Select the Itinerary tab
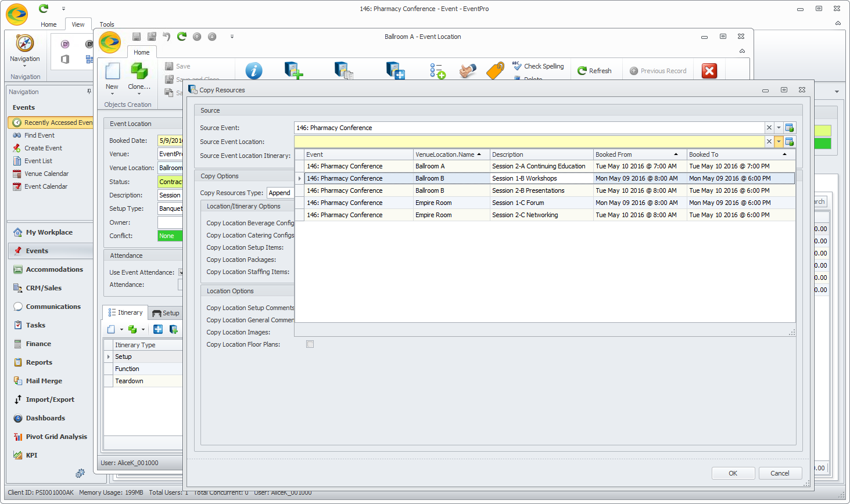Image resolution: width=850 pixels, height=504 pixels. [125, 312]
